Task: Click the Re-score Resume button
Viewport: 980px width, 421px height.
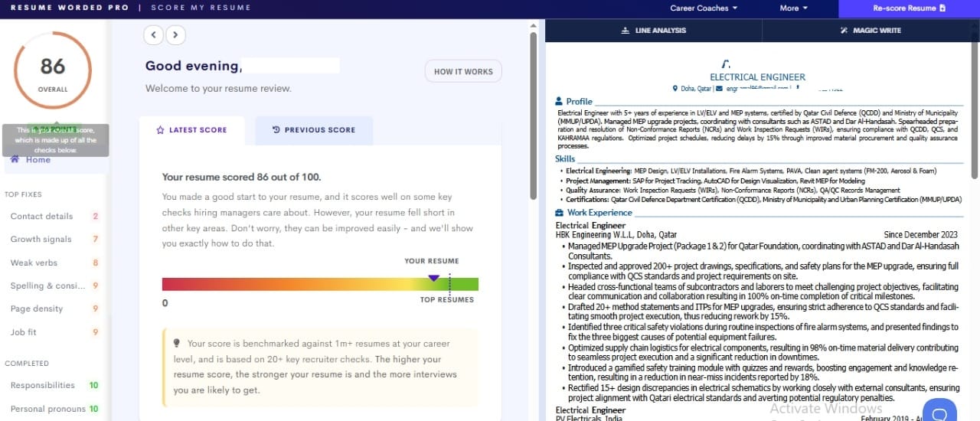Action: tap(909, 8)
